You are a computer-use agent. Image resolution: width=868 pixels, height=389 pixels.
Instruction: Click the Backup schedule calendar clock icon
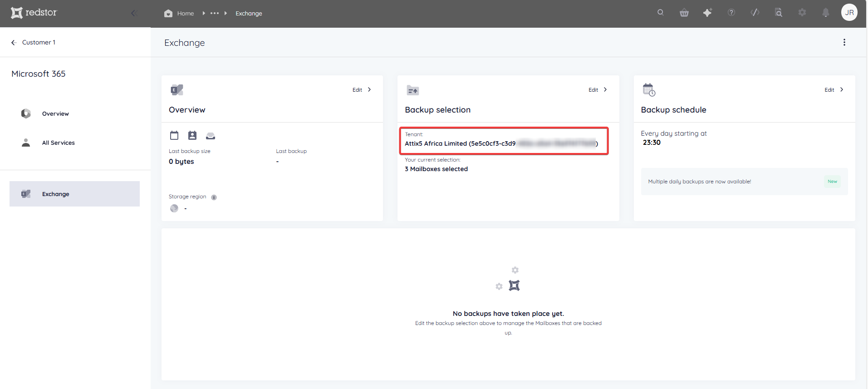649,90
